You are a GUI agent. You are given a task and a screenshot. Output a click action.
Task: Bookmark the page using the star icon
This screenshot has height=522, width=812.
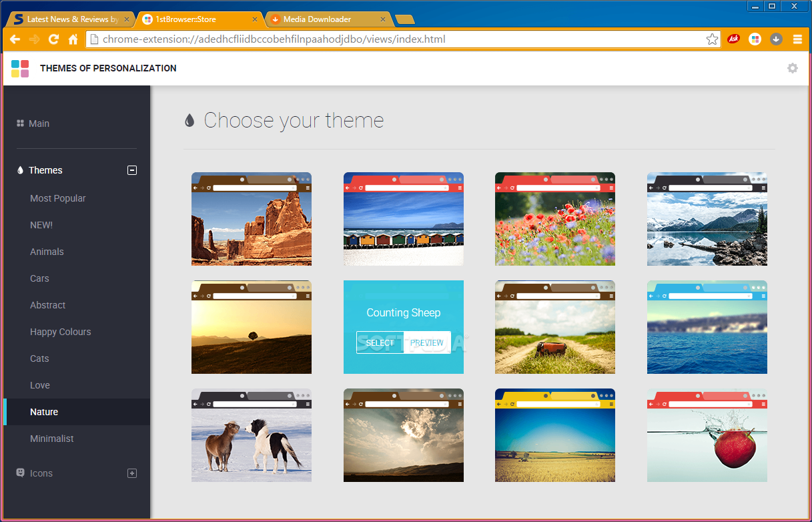tap(712, 39)
